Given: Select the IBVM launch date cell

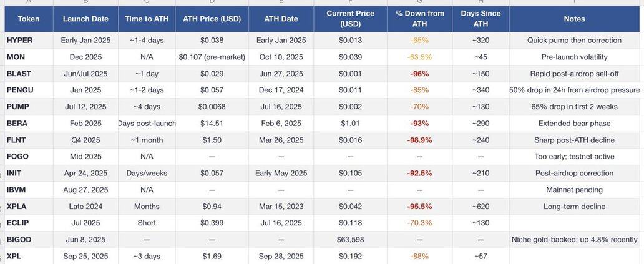Looking at the screenshot, I should coord(85,190).
